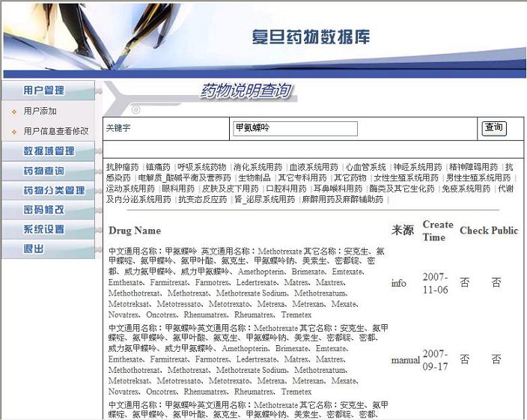Select the 生物制品 category link
Viewport: 527px width, 420px height.
(x=255, y=178)
